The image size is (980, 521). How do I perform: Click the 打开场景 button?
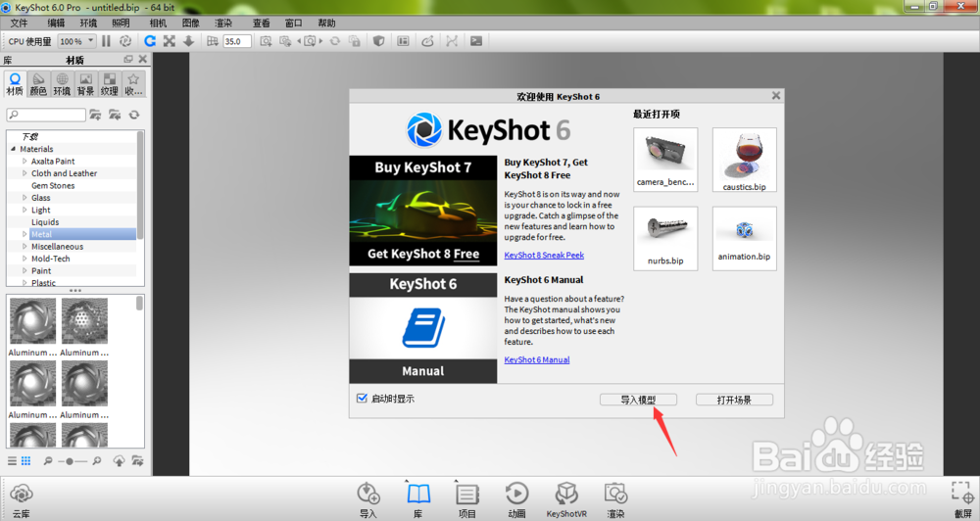click(x=734, y=400)
